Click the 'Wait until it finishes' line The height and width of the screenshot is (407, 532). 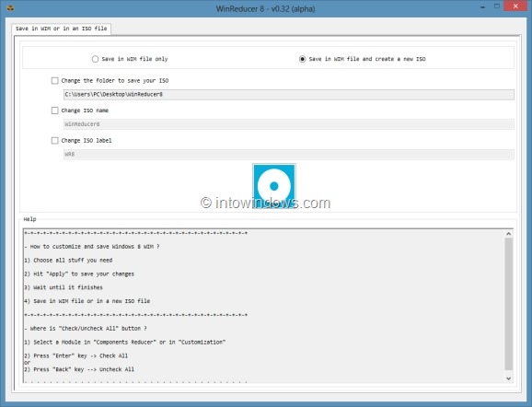pyautogui.click(x=64, y=287)
